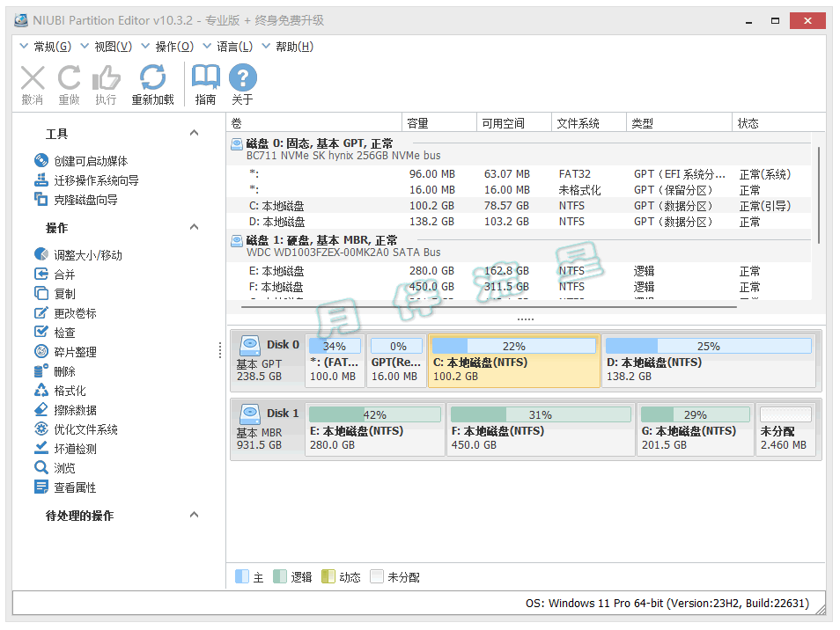
Task: Click the 磁盘 0 header disk icon in list
Action: coord(236,144)
